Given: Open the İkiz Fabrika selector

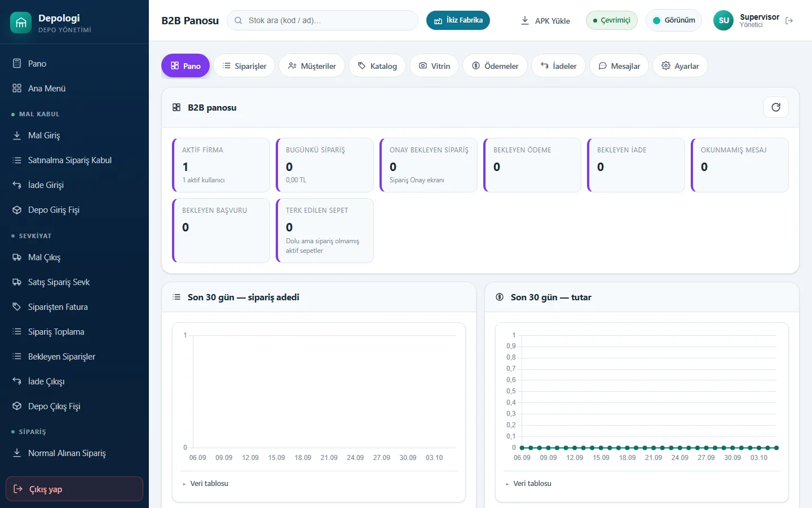Looking at the screenshot, I should point(458,20).
